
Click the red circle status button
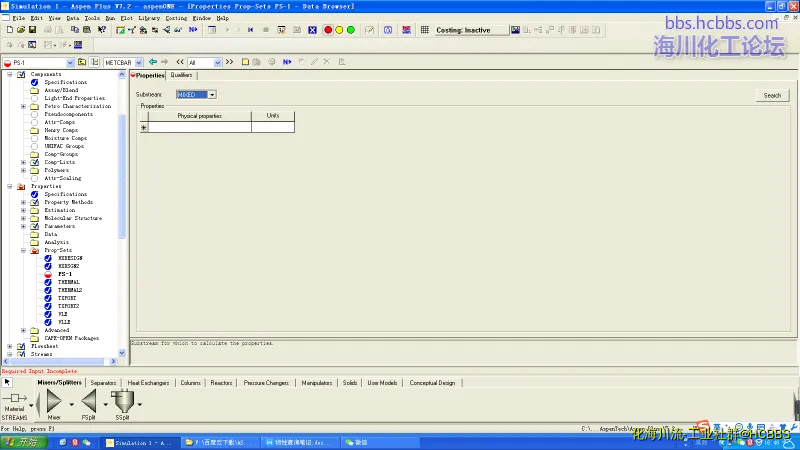328,30
